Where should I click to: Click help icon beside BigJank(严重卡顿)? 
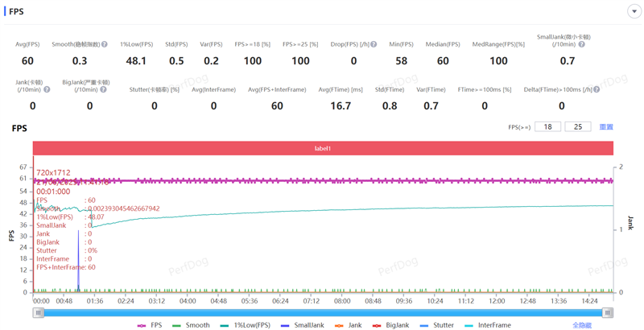click(104, 89)
